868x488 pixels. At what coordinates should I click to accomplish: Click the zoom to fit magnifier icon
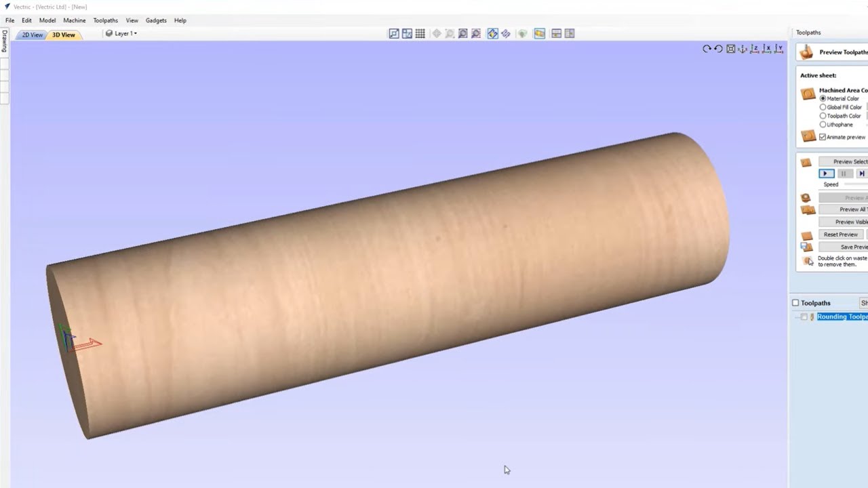[x=463, y=33]
